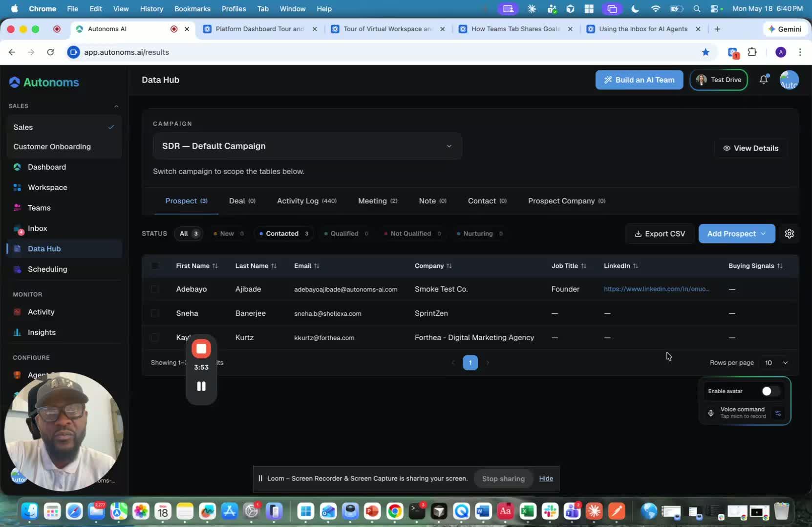The image size is (812, 527).
Task: Open the table settings gear
Action: pyautogui.click(x=789, y=234)
